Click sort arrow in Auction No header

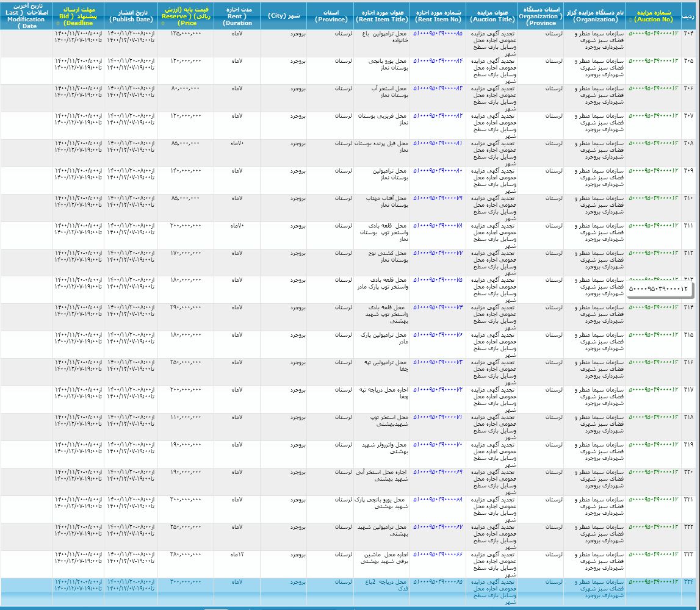click(630, 20)
